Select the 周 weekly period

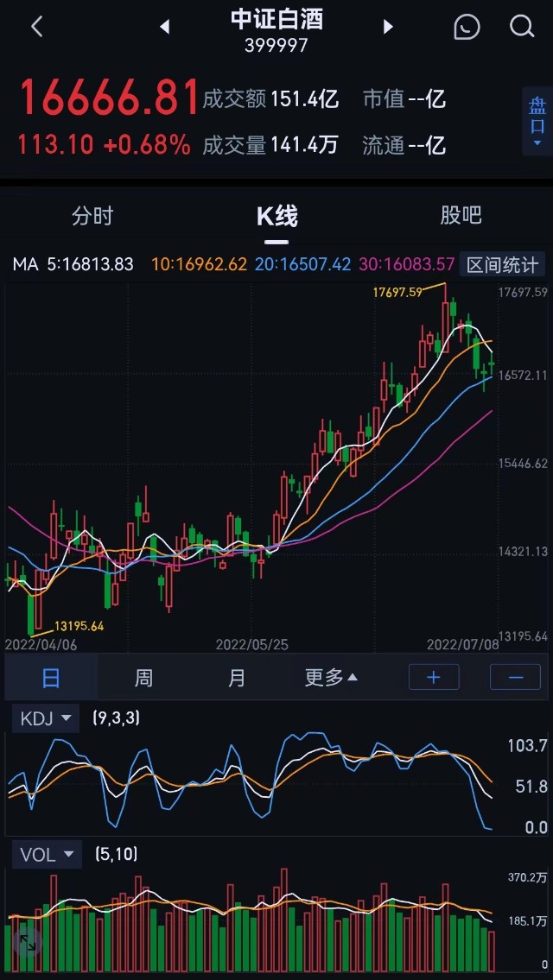[144, 678]
